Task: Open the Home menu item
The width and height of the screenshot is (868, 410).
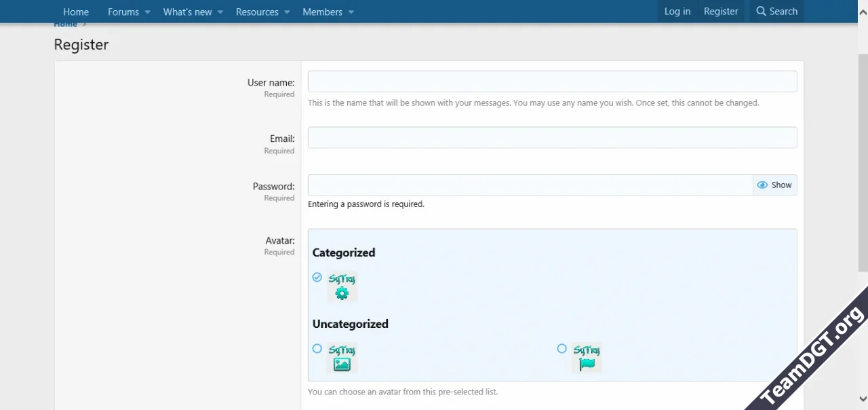Action: pos(76,12)
